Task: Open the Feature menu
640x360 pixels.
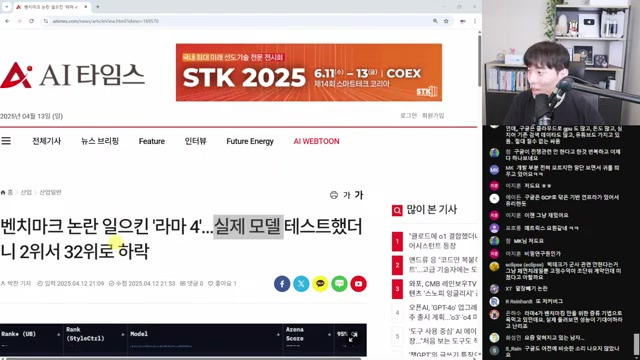Action: (152, 141)
